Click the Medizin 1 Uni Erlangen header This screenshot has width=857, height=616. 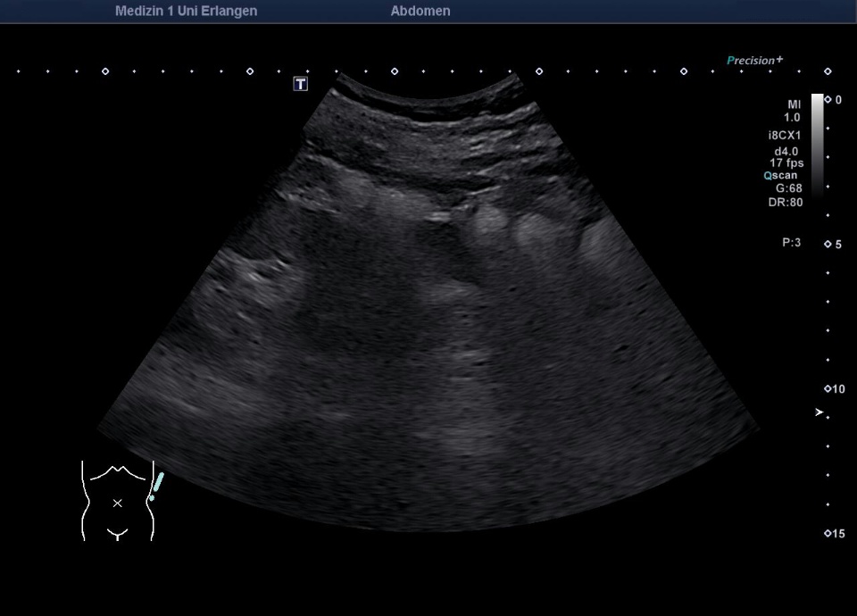pyautogui.click(x=185, y=11)
